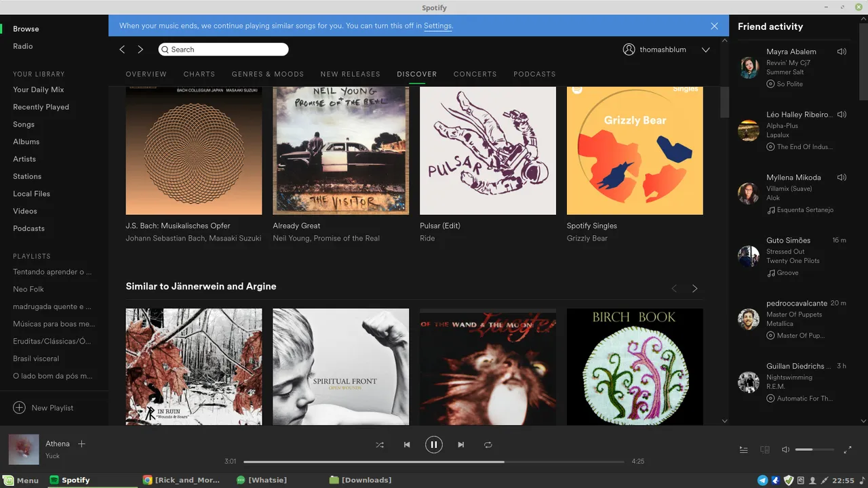Open Radio in the sidebar

(23, 46)
